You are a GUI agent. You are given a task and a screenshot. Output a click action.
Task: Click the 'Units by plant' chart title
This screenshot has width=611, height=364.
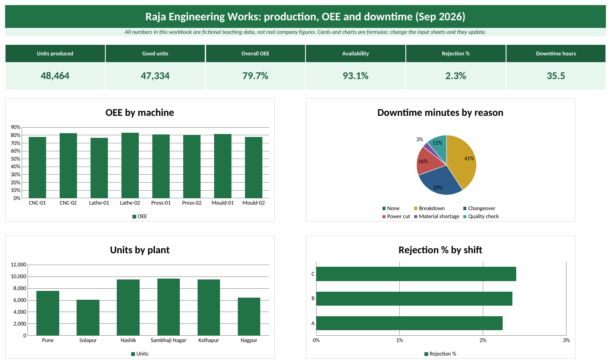tap(140, 250)
